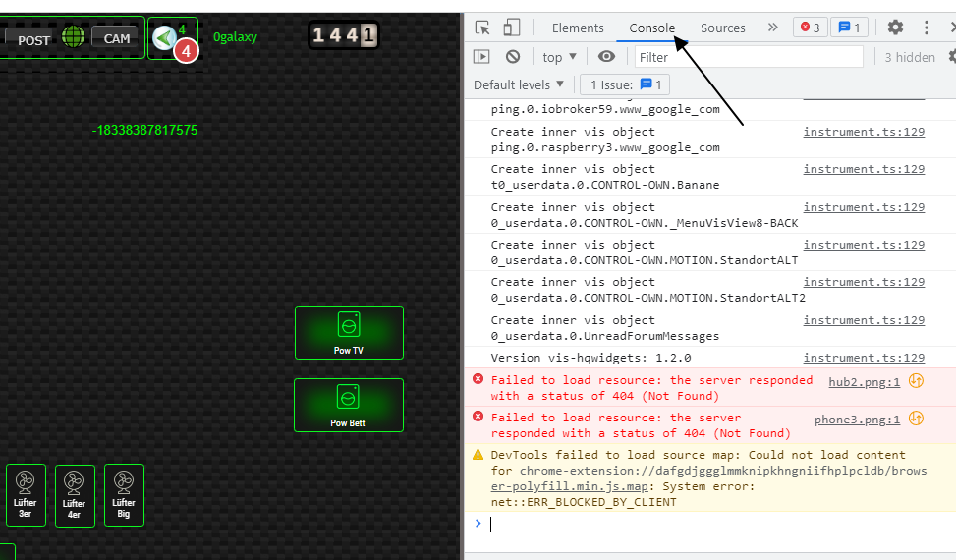Click the red 4 notification badge
The image size is (956, 560).
coord(186,50)
